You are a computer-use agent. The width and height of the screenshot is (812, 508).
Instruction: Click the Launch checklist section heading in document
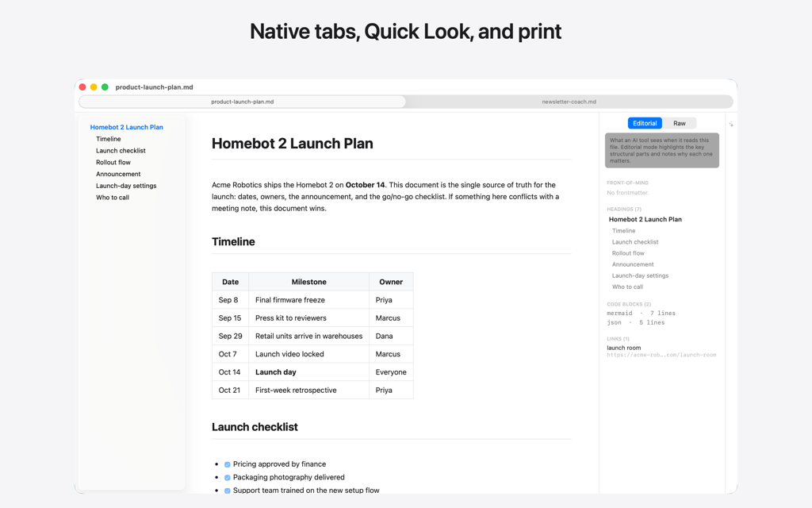coord(255,427)
